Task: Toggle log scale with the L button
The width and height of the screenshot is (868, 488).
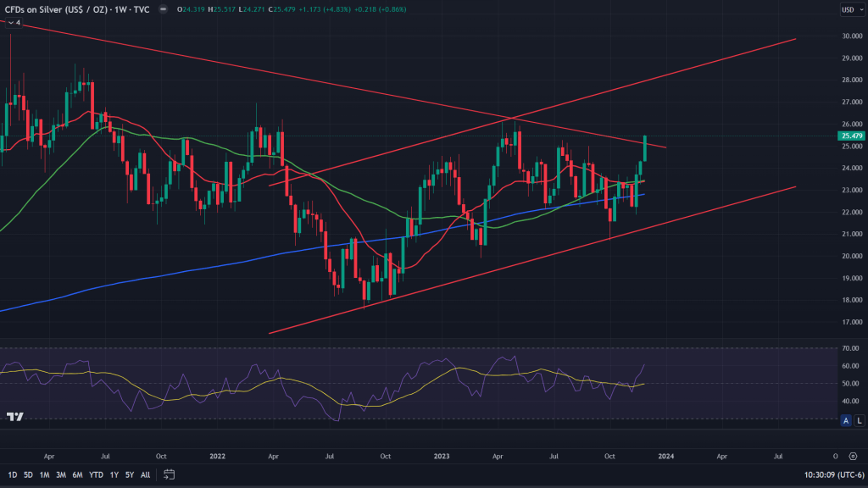Action: (x=858, y=420)
